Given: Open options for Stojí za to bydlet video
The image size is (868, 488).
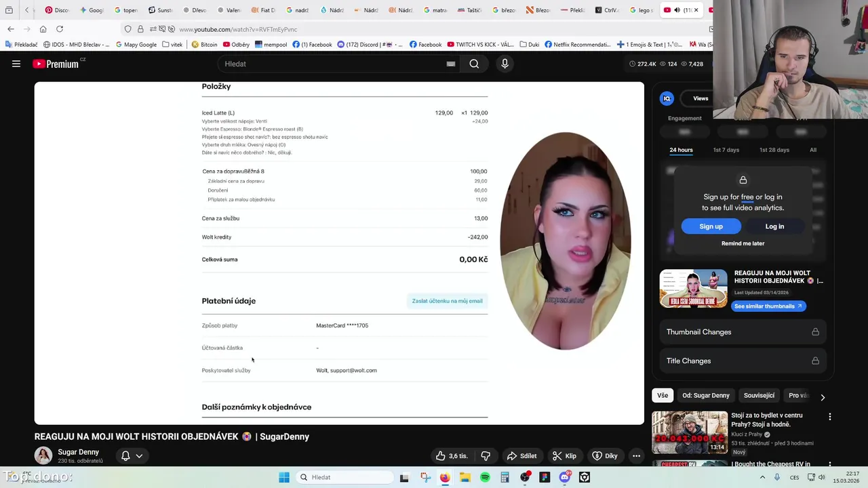Looking at the screenshot, I should click(829, 417).
